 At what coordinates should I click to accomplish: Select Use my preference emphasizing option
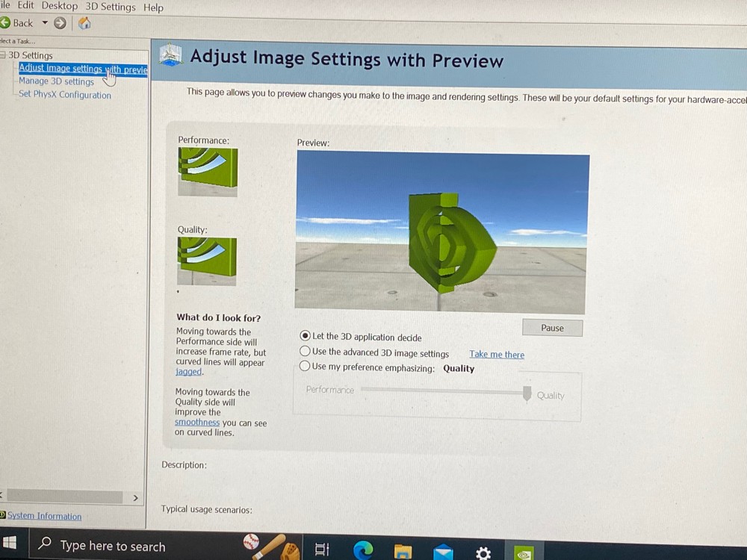pyautogui.click(x=305, y=366)
